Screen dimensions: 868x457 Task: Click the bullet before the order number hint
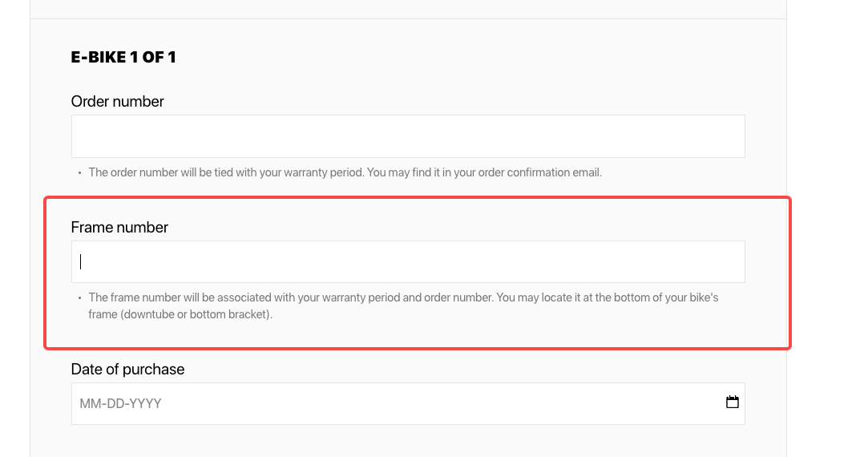coord(79,173)
